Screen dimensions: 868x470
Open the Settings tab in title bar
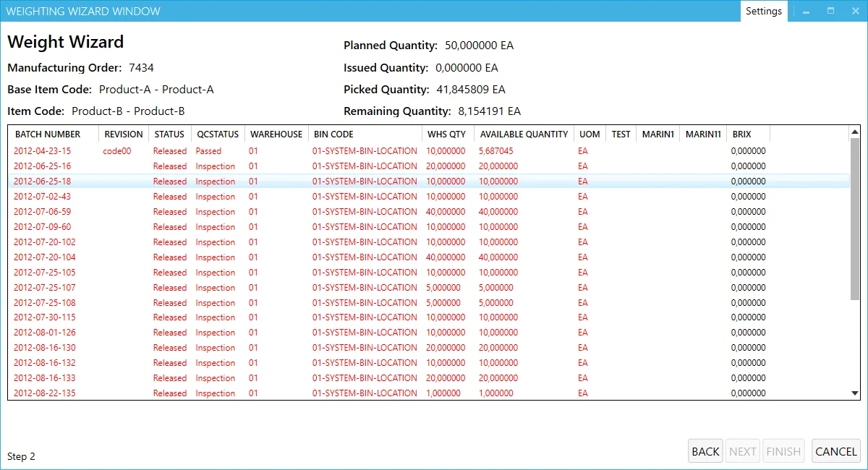coord(764,11)
